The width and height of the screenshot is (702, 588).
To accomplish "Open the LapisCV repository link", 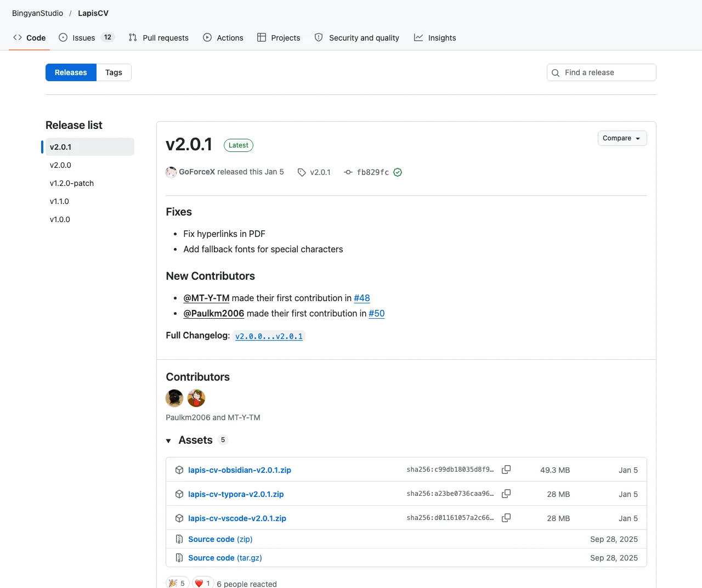I will click(93, 13).
